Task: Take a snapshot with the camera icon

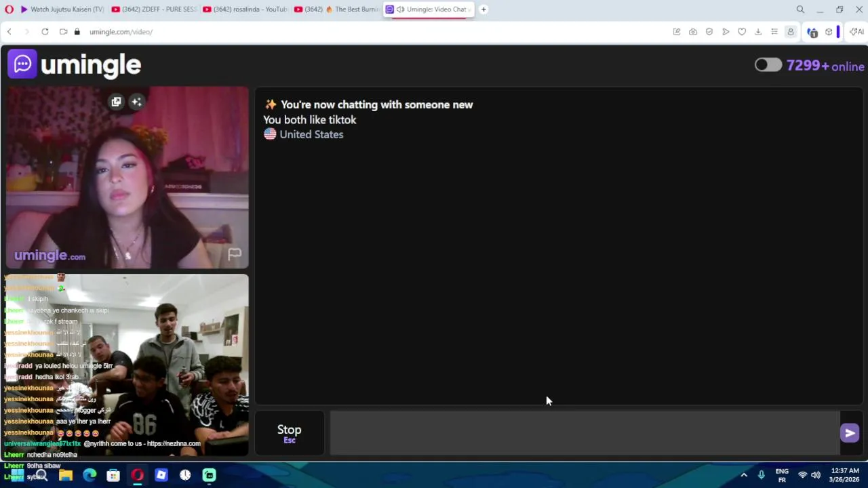Action: tap(693, 32)
